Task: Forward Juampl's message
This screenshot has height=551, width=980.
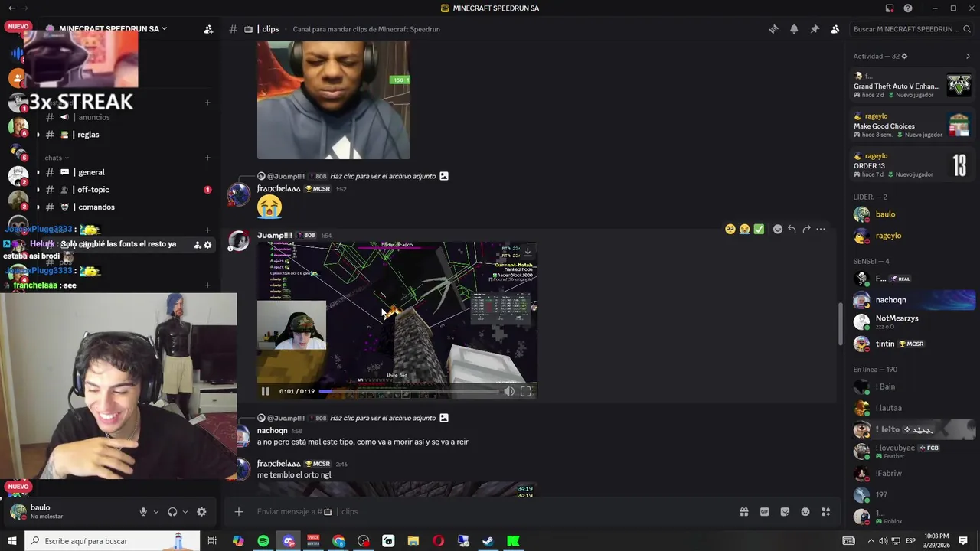Action: (806, 229)
